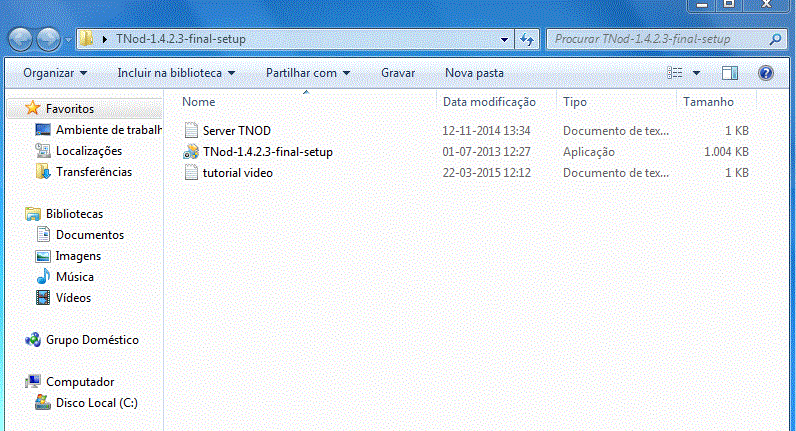Select Favoritos in the navigation pane
This screenshot has height=431, width=796.
tap(70, 109)
